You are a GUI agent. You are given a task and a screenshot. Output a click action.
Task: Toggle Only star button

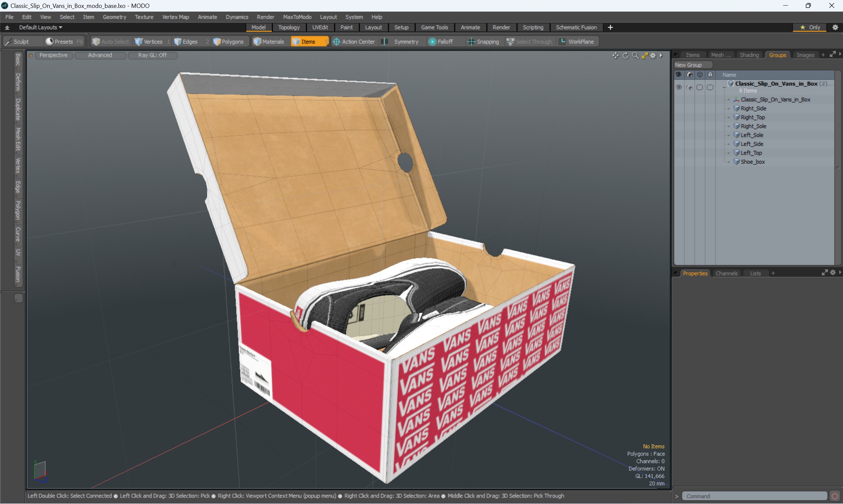click(810, 27)
